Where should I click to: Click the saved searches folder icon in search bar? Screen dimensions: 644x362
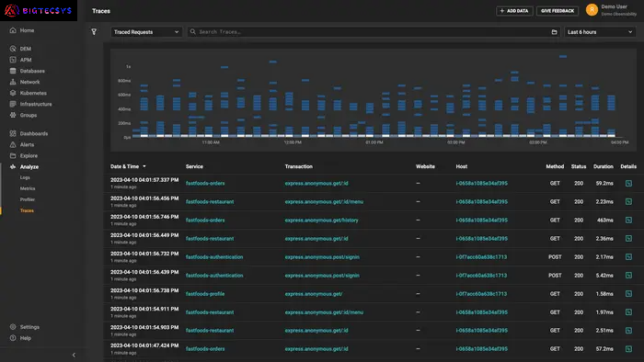click(554, 32)
